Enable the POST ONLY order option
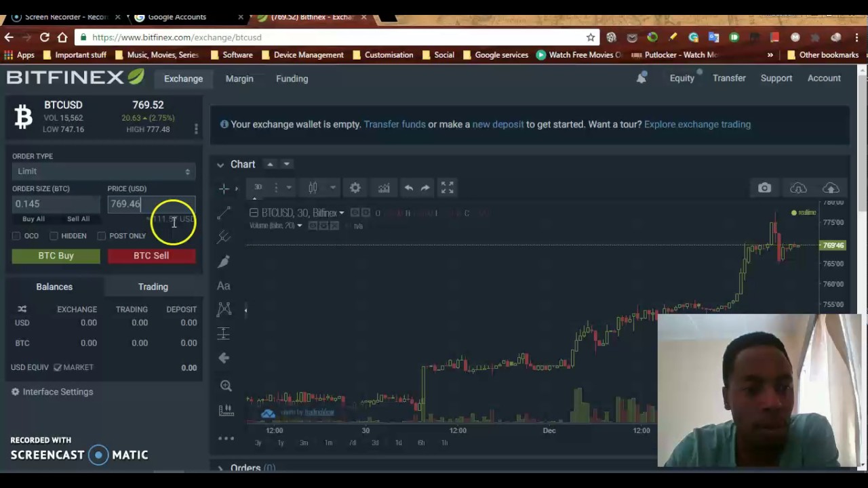The width and height of the screenshot is (868, 488). tap(102, 236)
